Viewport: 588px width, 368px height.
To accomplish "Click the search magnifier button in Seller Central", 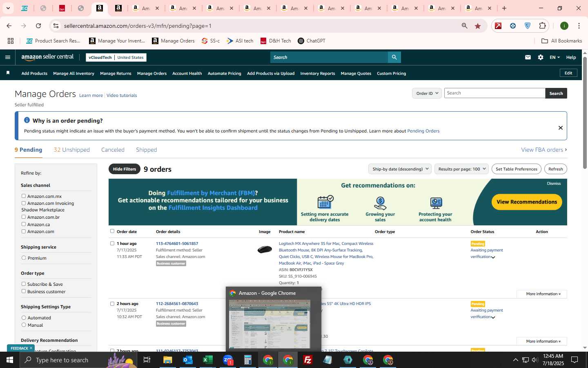I will tap(394, 57).
